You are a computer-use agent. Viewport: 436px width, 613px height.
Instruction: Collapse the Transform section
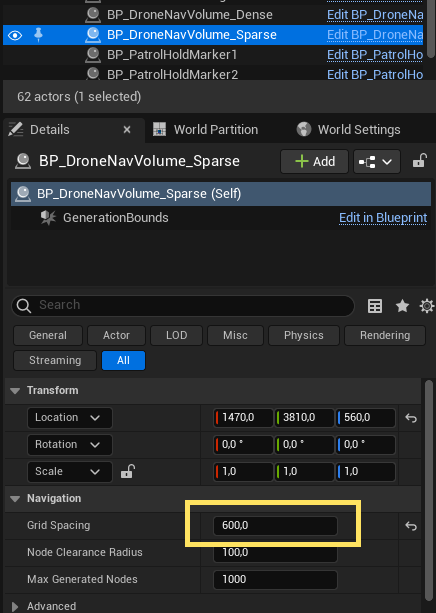[x=15, y=391]
